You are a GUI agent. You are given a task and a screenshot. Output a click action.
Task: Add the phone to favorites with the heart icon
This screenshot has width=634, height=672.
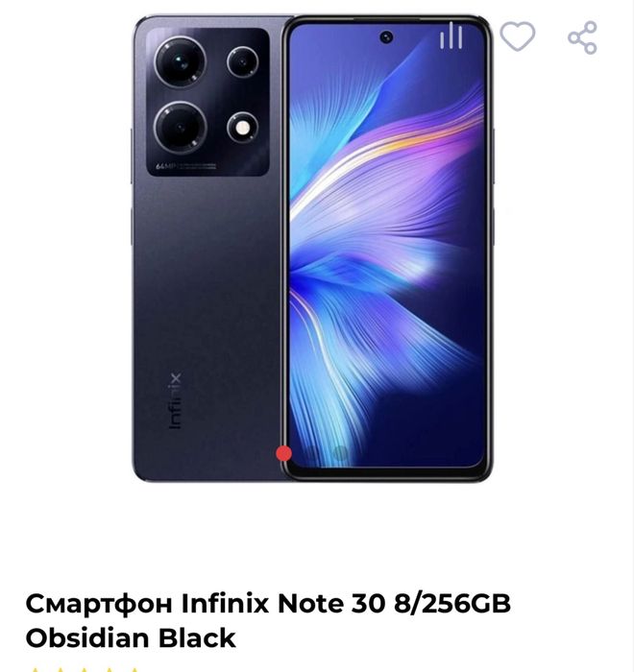pos(518,36)
